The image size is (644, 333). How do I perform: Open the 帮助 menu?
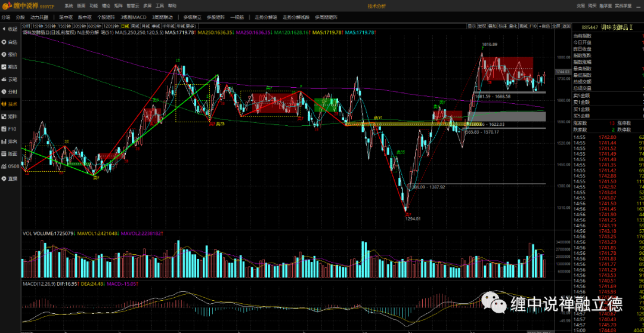(x=172, y=6)
